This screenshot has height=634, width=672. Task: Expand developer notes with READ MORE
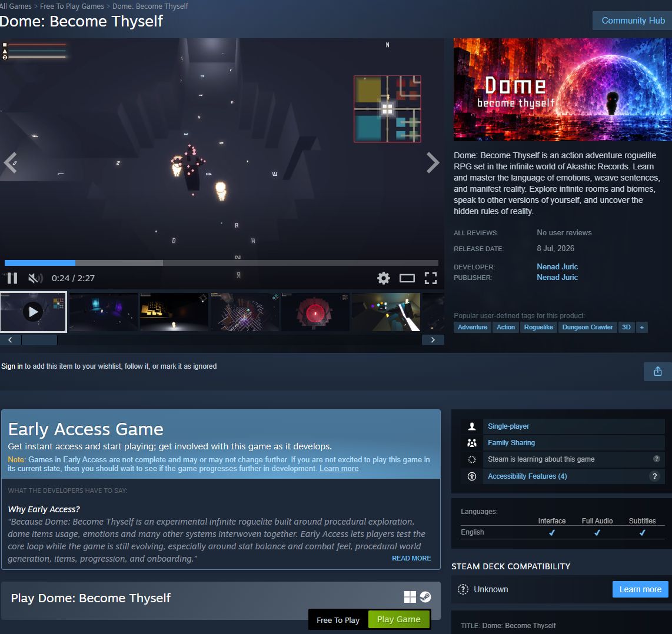click(x=411, y=558)
